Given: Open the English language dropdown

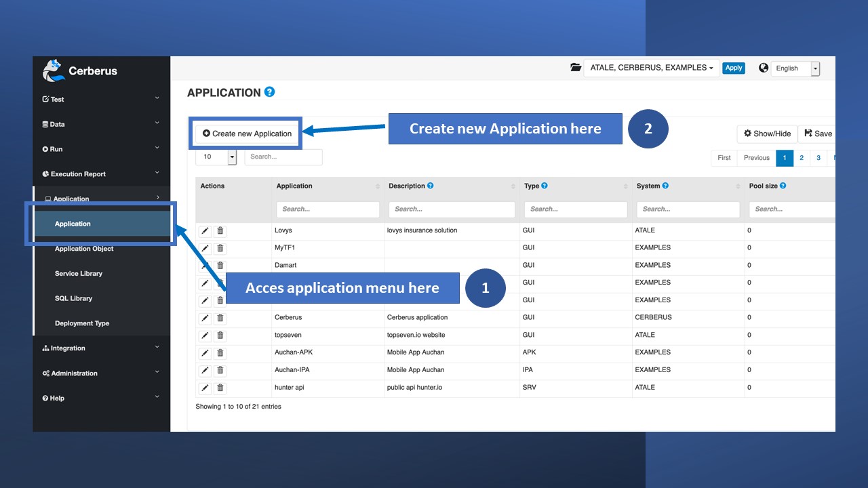Looking at the screenshot, I should [795, 68].
